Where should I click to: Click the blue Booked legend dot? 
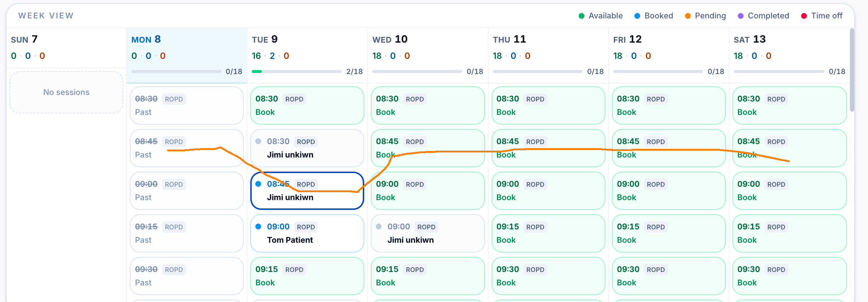637,16
